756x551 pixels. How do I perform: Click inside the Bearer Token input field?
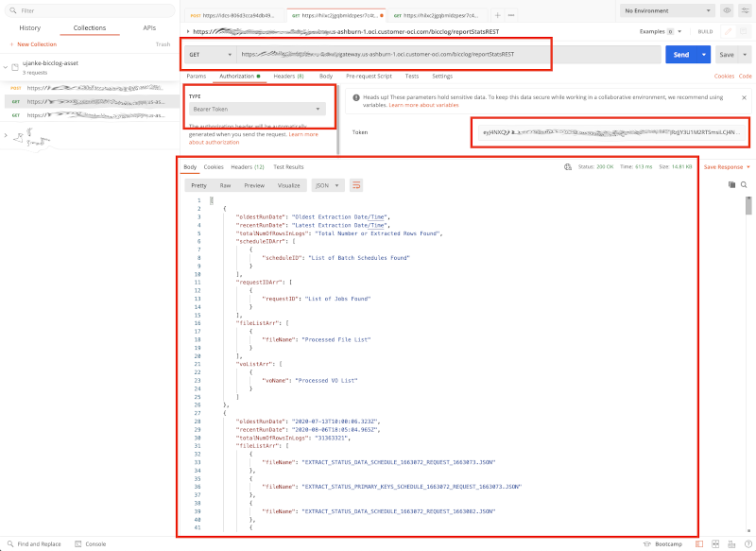[x=610, y=132]
